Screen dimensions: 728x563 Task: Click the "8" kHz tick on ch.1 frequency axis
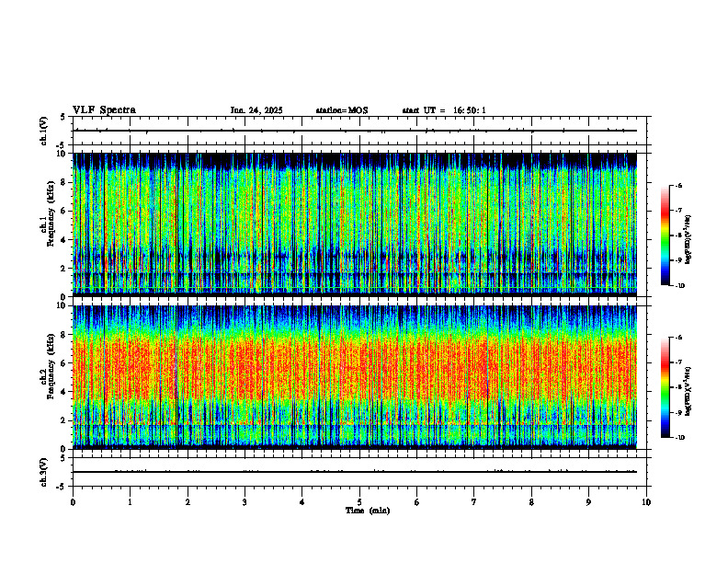(65, 182)
